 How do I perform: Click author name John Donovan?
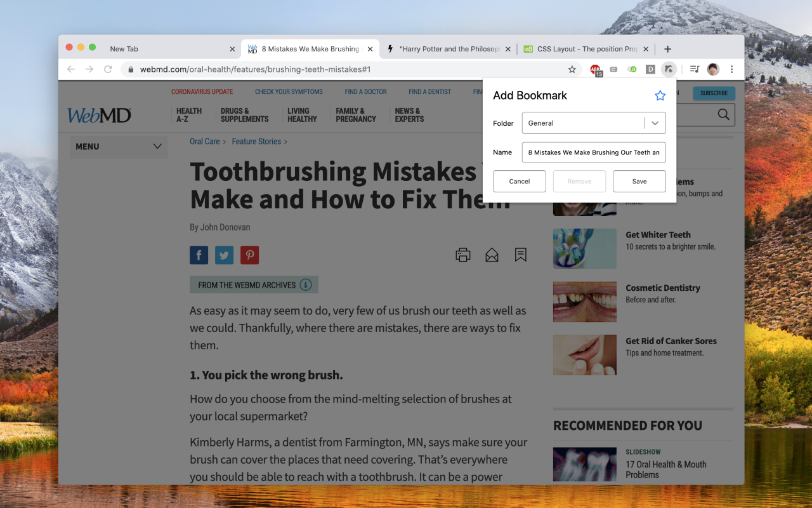pyautogui.click(x=225, y=227)
